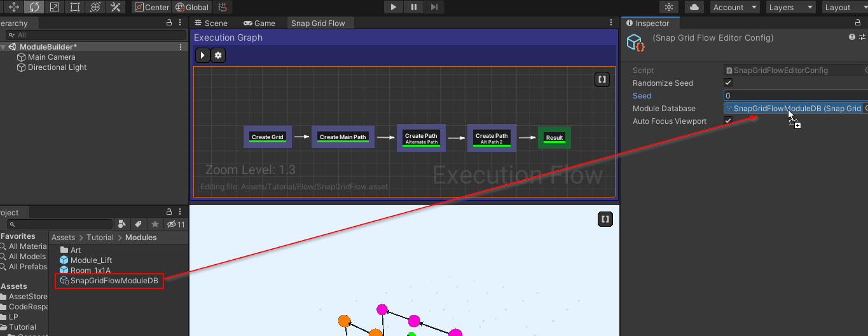Select the Hierarchy tab
The height and width of the screenshot is (336, 868).
click(18, 23)
